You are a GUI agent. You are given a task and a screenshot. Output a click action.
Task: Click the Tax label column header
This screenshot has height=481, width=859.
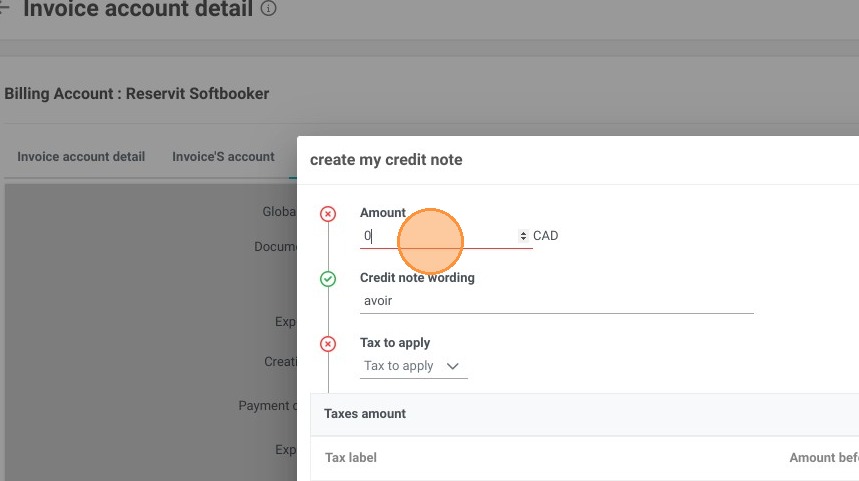351,457
